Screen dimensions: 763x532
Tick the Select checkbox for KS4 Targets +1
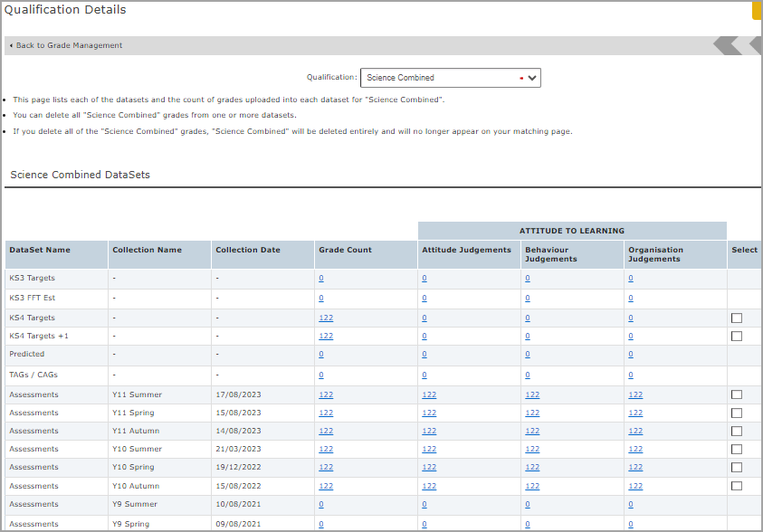click(736, 337)
